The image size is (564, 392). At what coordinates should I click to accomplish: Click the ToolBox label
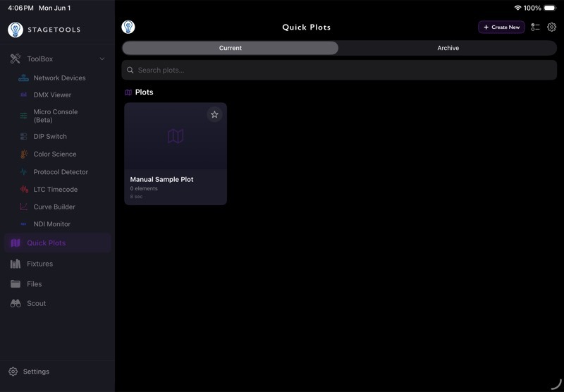click(x=40, y=59)
